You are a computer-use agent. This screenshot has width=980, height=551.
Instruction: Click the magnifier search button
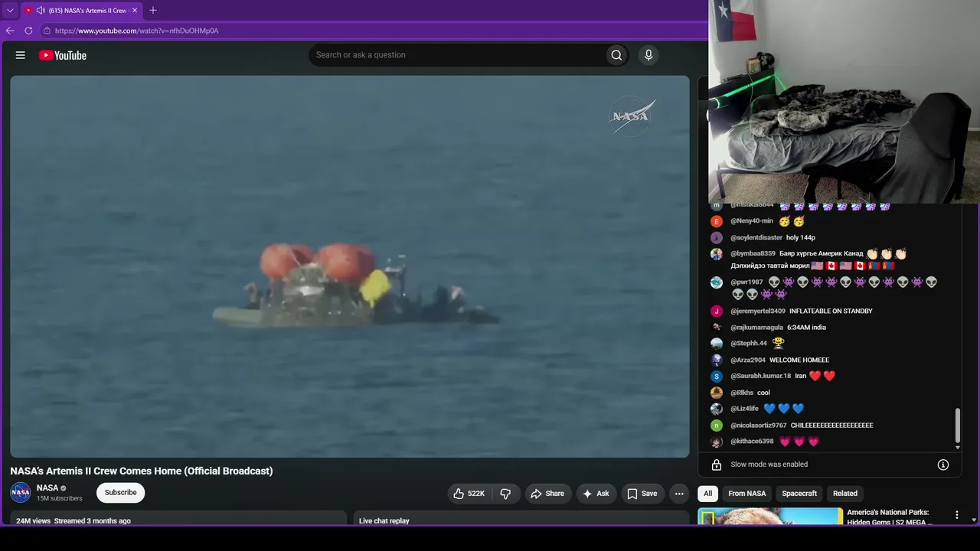[x=616, y=55]
